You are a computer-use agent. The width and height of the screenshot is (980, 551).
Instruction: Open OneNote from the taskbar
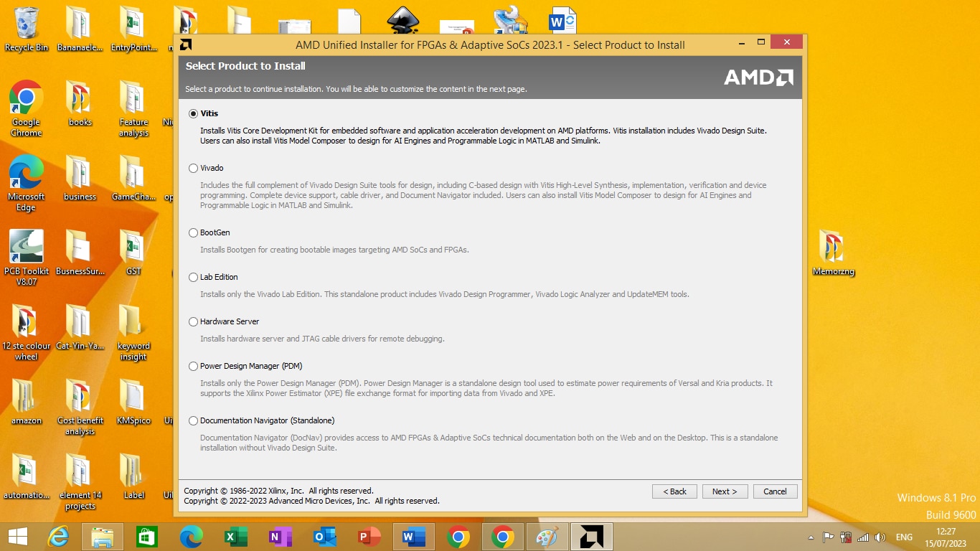pyautogui.click(x=281, y=537)
